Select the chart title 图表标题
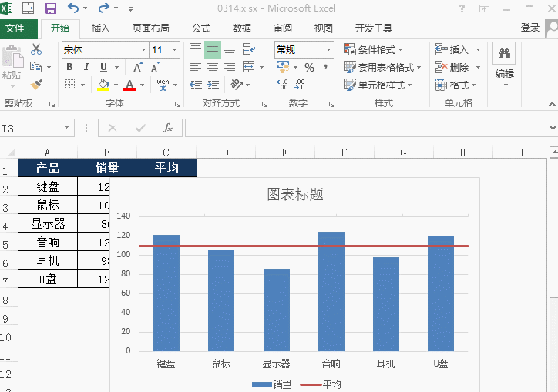Viewport: 558px width, 392px height. click(x=295, y=194)
